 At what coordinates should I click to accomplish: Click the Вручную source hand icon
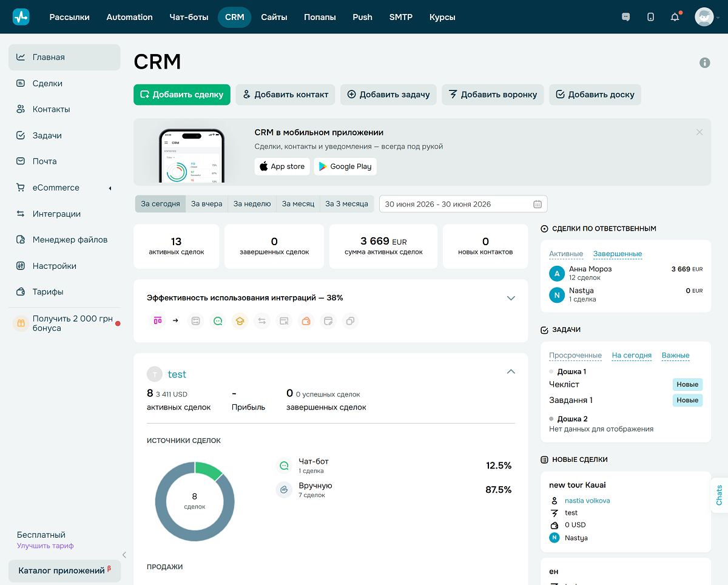click(284, 490)
